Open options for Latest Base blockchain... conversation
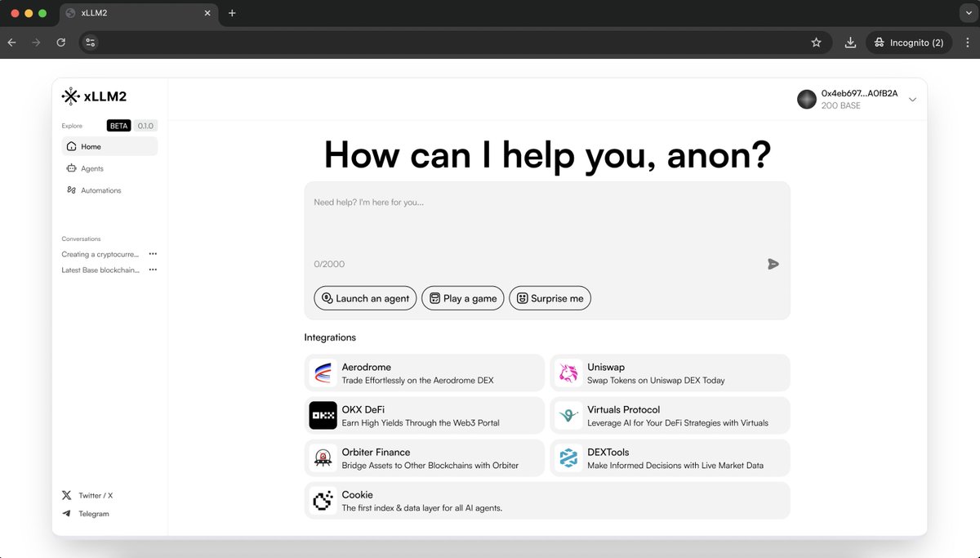 [x=153, y=270]
